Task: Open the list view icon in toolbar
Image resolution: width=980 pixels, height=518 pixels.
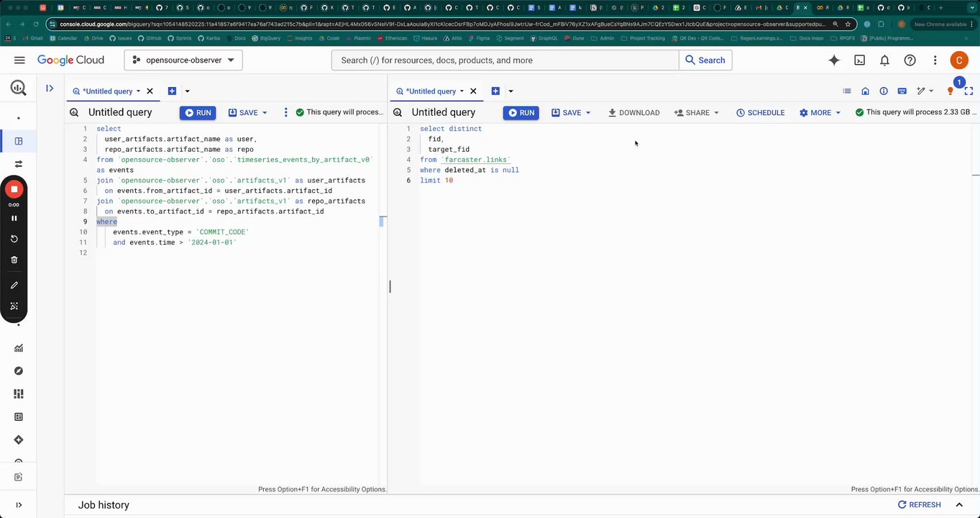Action: pos(847,91)
